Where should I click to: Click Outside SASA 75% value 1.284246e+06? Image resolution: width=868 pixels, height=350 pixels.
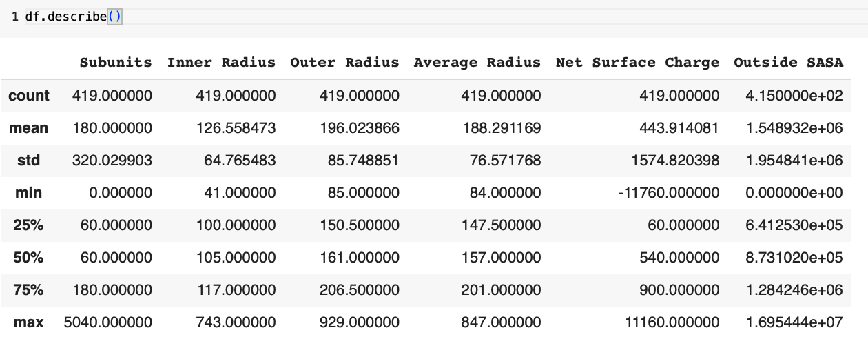click(x=794, y=290)
